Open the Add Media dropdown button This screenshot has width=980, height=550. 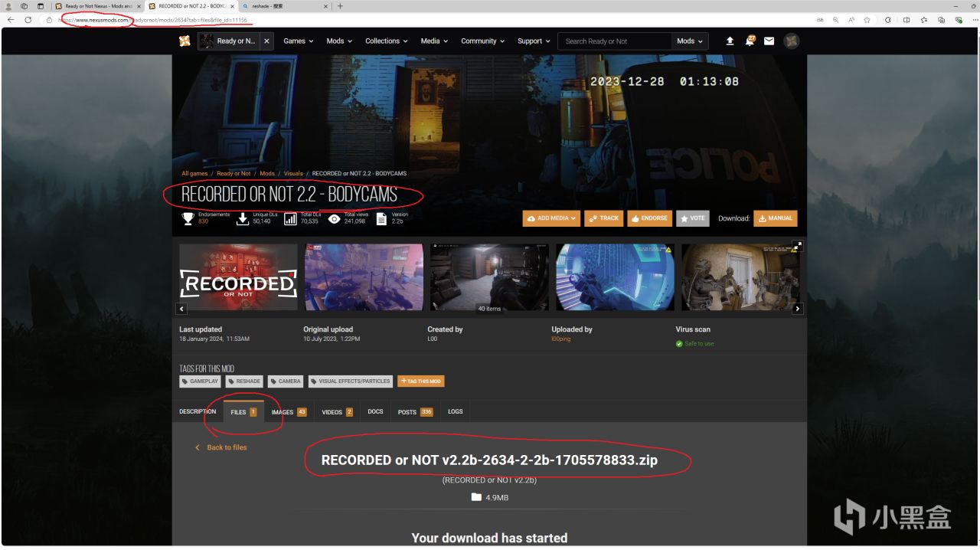click(x=551, y=218)
